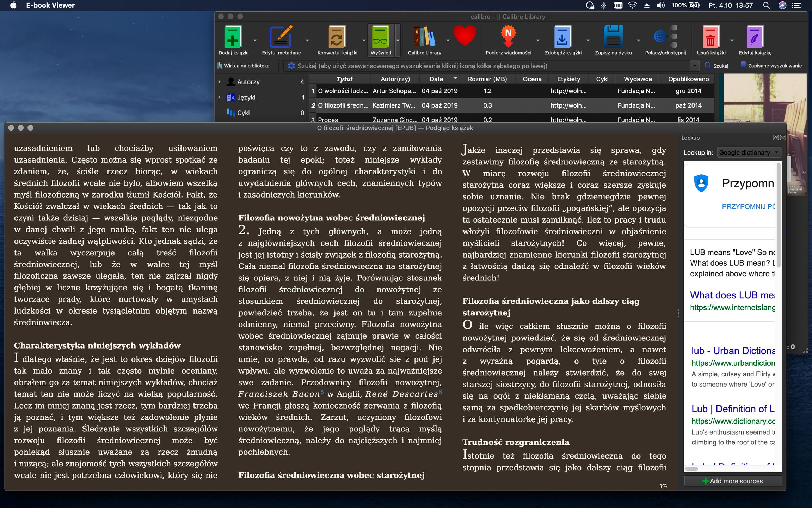Click the Dodaj książki (add books) icon
Screen dimensions: 812x508
[x=233, y=37]
